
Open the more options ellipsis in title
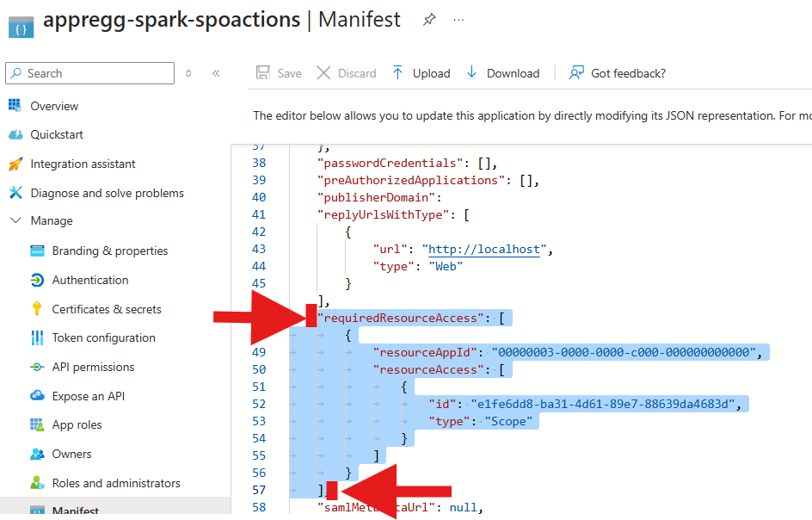click(458, 20)
